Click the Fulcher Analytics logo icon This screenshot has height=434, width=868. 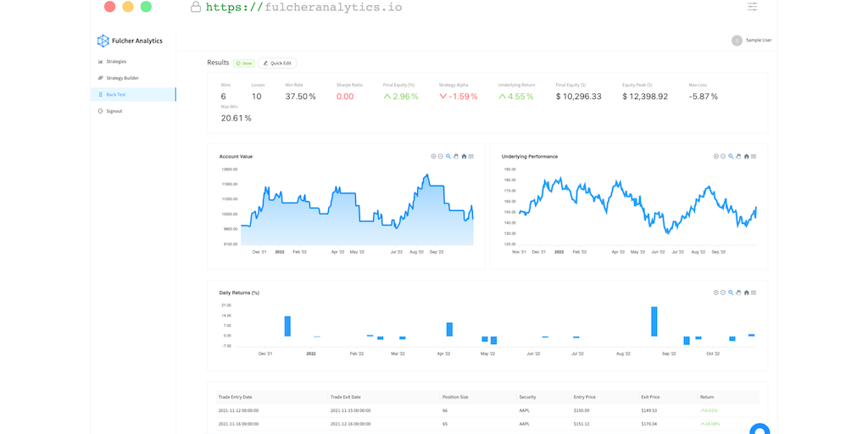click(x=103, y=41)
